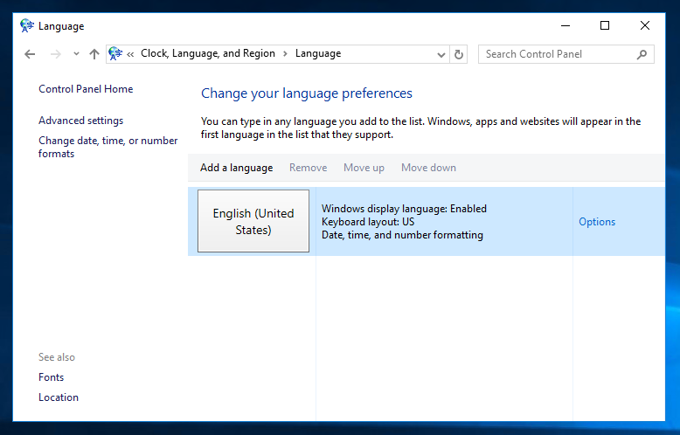Maximize the Language window
680x435 pixels.
tap(605, 26)
